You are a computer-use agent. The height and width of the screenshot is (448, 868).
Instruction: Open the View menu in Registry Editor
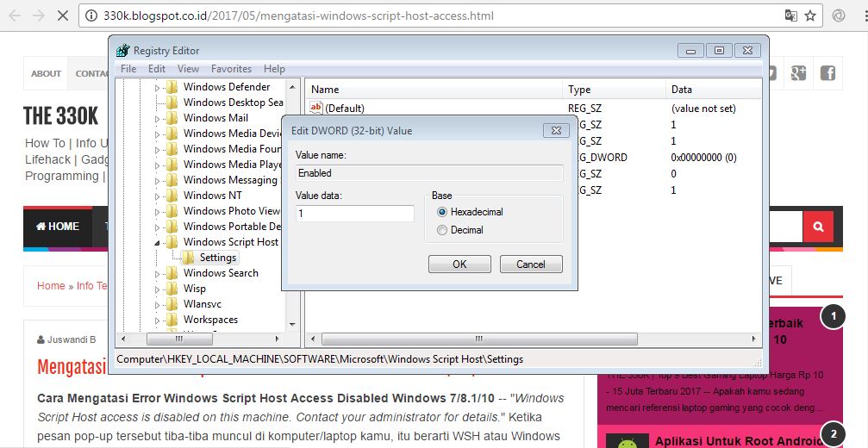(188, 69)
